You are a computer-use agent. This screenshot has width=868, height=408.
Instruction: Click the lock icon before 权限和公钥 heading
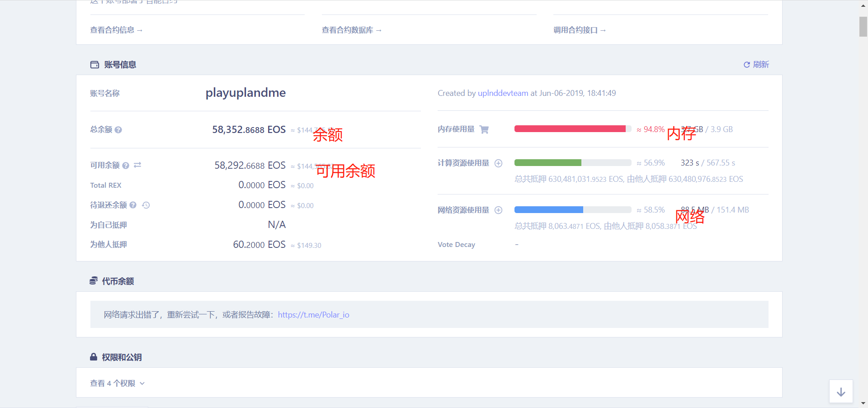click(93, 357)
